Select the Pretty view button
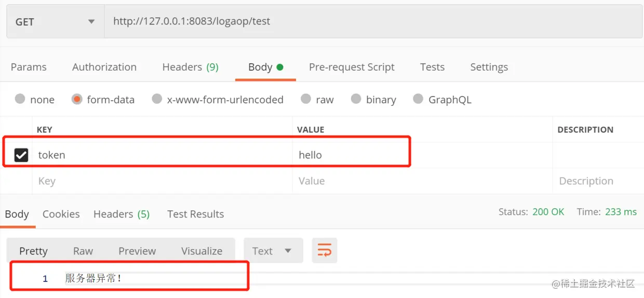The height and width of the screenshot is (298, 644). point(33,251)
